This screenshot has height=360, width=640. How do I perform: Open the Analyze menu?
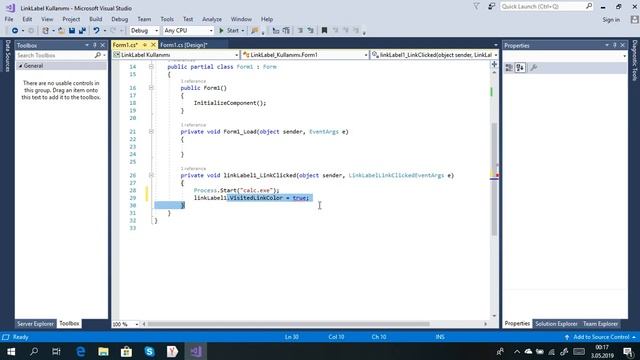(212, 19)
